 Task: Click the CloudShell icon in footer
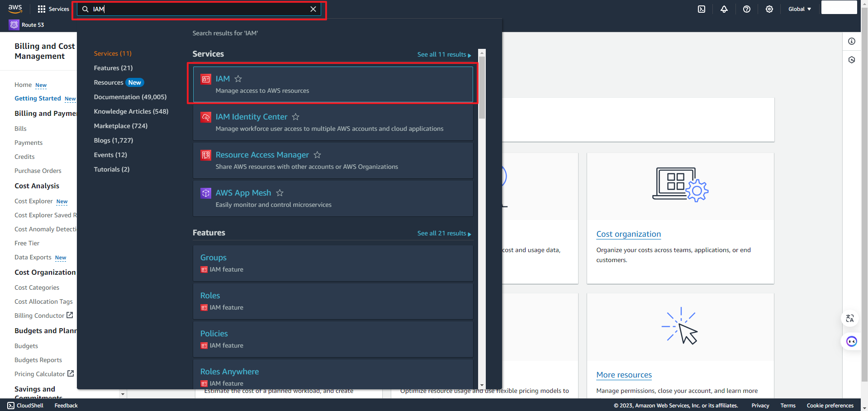[x=11, y=406]
